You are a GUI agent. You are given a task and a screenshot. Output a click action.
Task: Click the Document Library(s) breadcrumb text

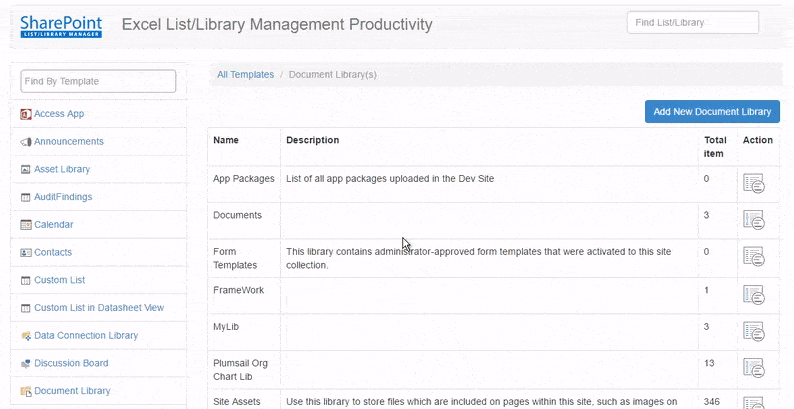pyautogui.click(x=333, y=74)
